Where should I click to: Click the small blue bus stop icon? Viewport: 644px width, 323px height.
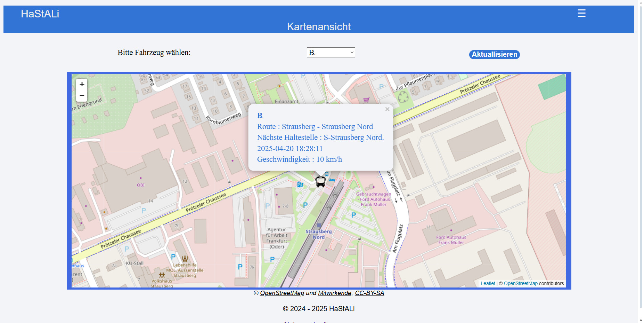(327, 174)
